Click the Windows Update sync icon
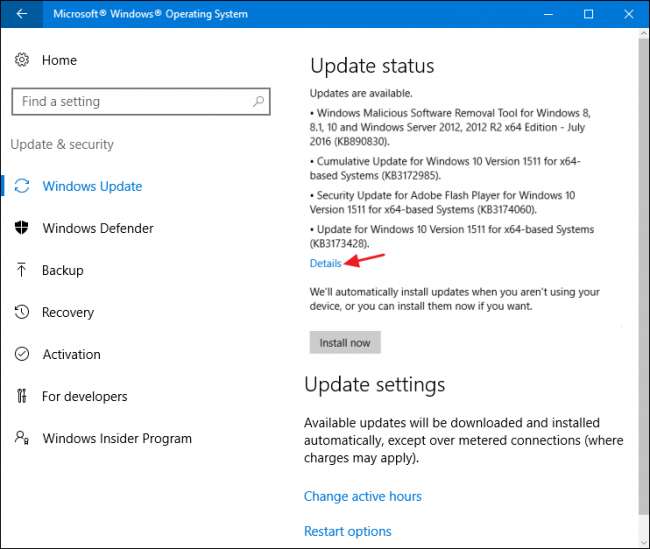 pyautogui.click(x=22, y=186)
